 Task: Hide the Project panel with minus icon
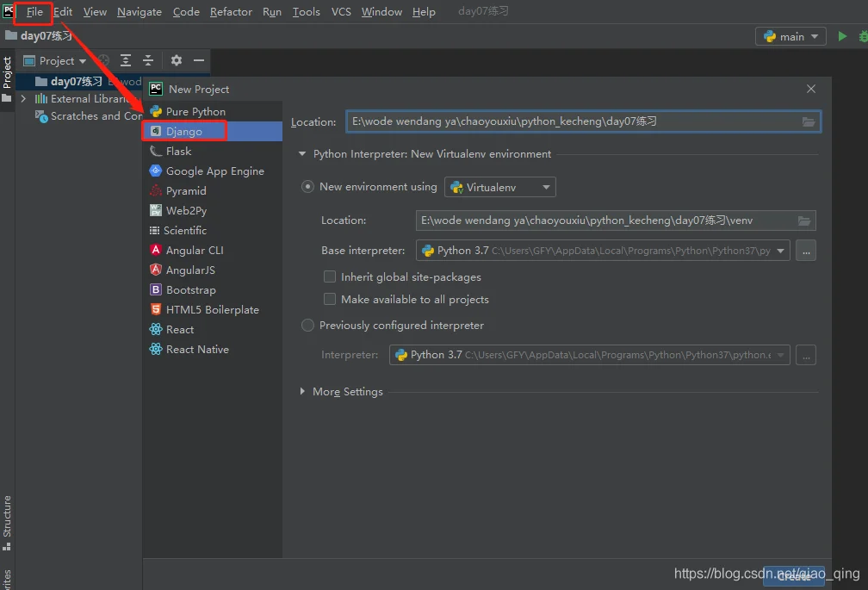point(199,60)
